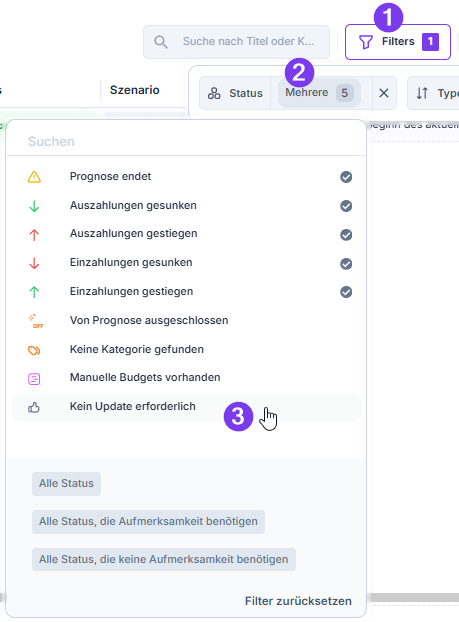
Task: Click red up arrow for Auszahlungen gestiegen
Action: pos(34,235)
